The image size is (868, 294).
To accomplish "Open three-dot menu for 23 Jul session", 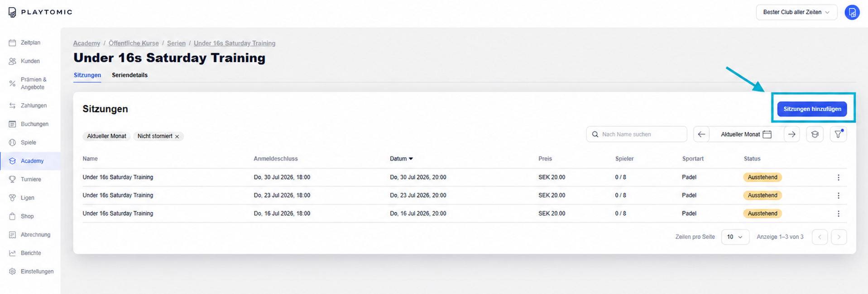I will click(838, 195).
